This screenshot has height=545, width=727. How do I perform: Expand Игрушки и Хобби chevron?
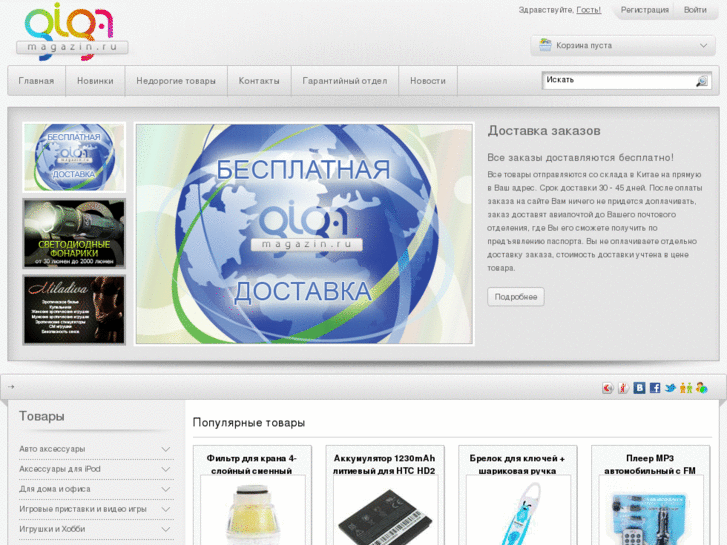pyautogui.click(x=166, y=529)
